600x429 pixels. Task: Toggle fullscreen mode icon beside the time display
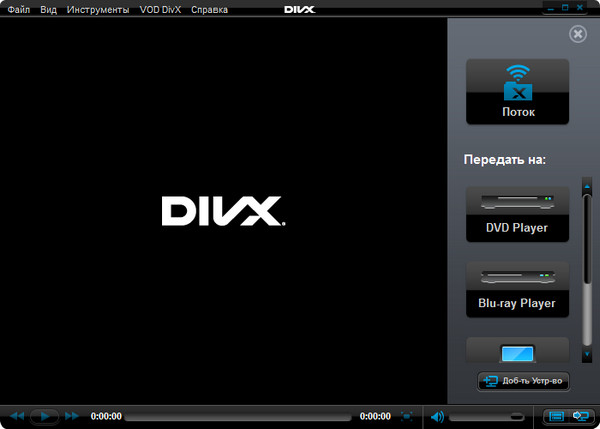(x=407, y=416)
